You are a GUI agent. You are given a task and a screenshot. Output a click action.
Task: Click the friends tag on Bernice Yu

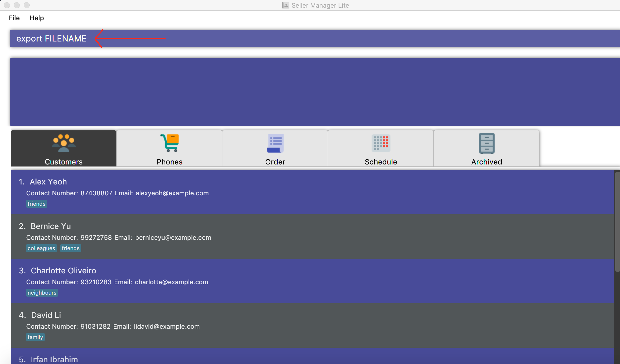pos(71,248)
